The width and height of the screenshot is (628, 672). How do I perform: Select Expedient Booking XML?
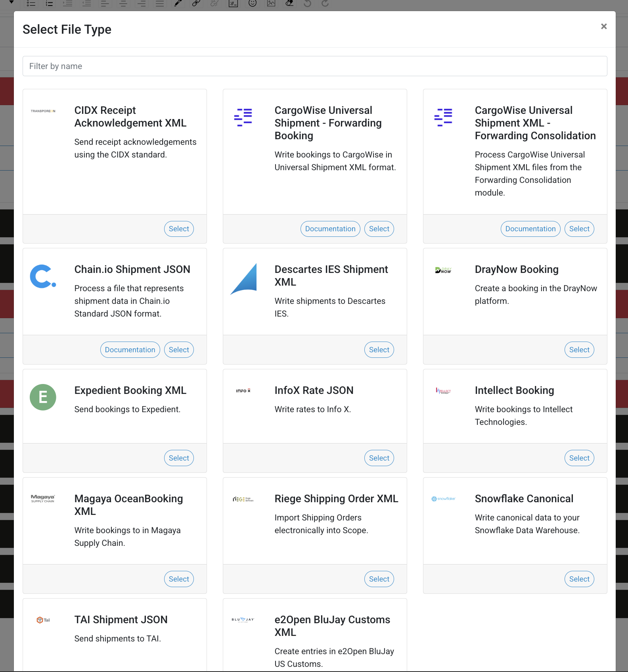pyautogui.click(x=179, y=458)
